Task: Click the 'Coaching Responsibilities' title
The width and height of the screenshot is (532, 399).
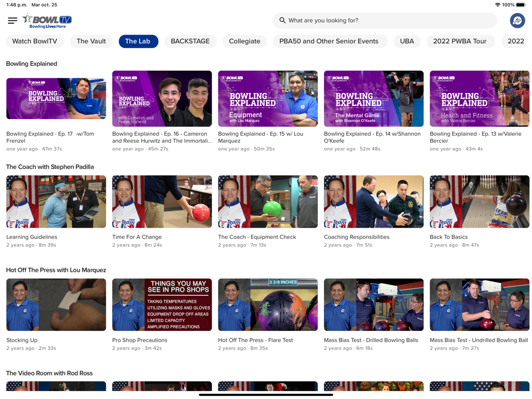Action: [x=356, y=237]
